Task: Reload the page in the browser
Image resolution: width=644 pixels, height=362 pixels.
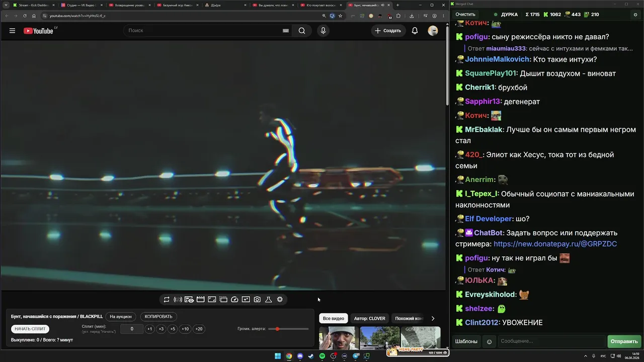Action: (25, 16)
